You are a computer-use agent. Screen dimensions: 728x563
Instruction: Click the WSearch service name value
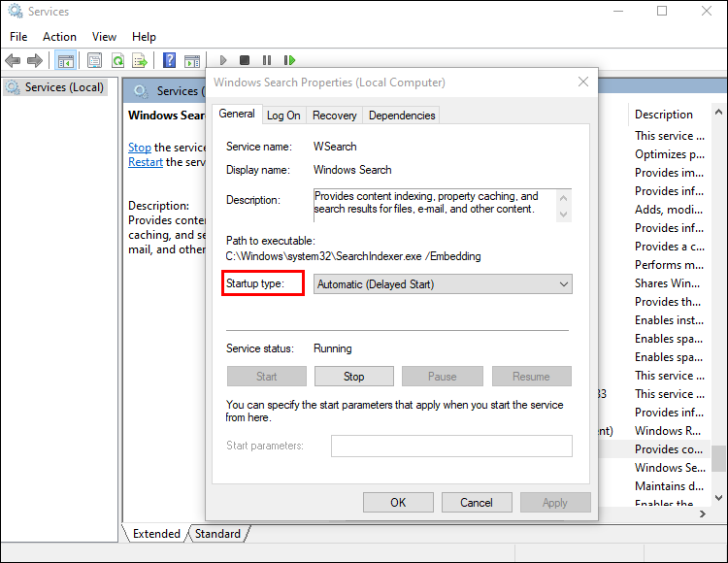point(335,147)
